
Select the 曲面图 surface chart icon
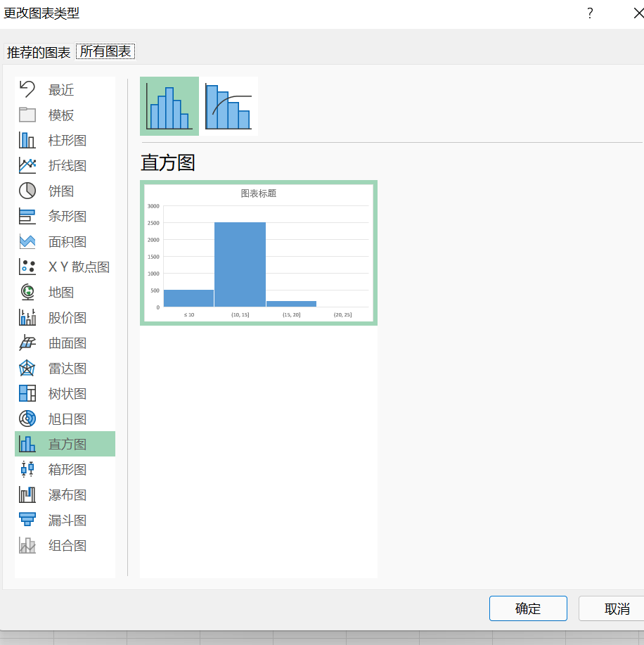coord(27,343)
